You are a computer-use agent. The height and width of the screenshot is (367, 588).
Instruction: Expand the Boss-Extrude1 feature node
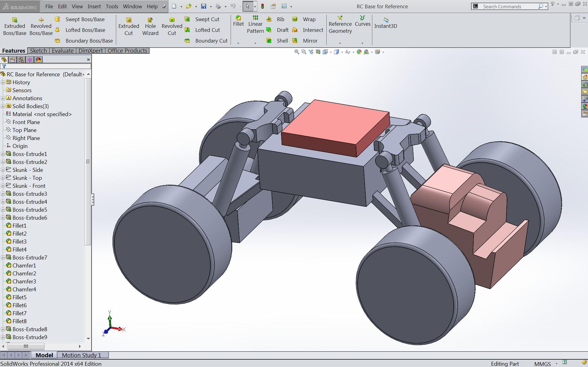coord(3,154)
